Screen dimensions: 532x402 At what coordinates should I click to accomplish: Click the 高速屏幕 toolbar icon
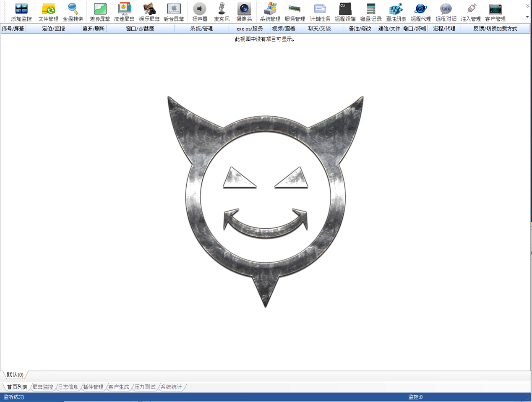pos(124,12)
